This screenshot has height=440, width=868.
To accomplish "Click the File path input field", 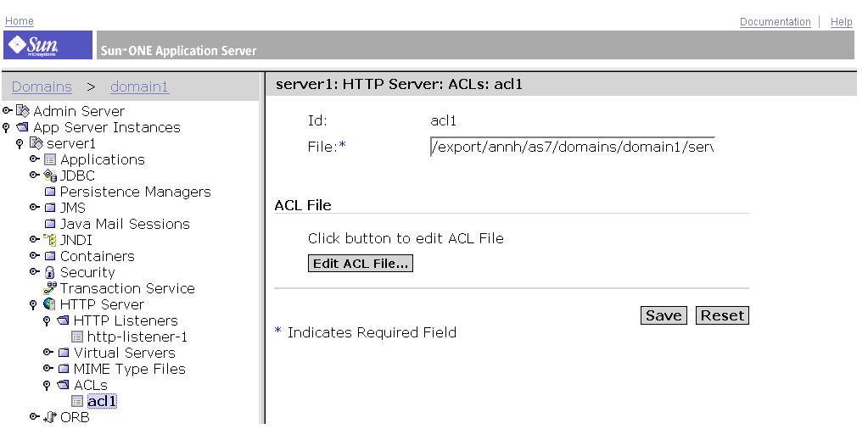I will point(573,147).
